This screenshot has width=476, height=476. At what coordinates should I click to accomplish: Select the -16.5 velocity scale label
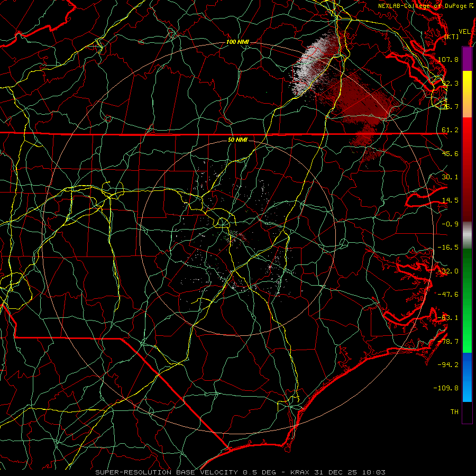448,248
